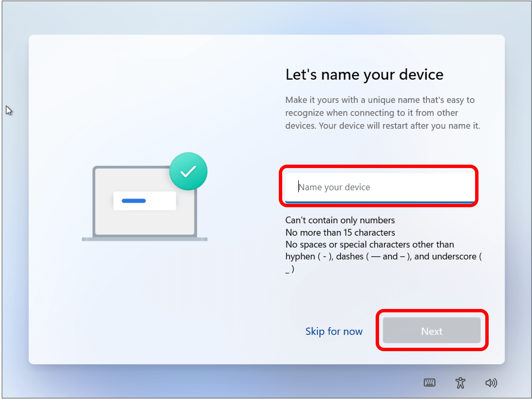The height and width of the screenshot is (399, 532).
Task: Click the Next button
Action: tap(432, 330)
